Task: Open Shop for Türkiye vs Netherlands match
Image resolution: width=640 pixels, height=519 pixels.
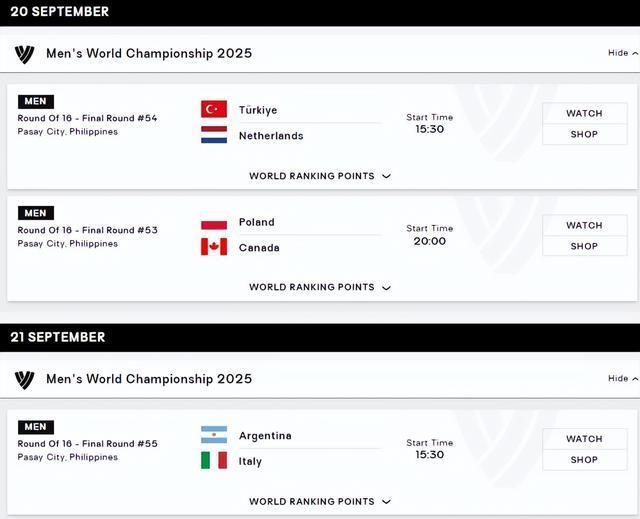Action: tap(584, 134)
